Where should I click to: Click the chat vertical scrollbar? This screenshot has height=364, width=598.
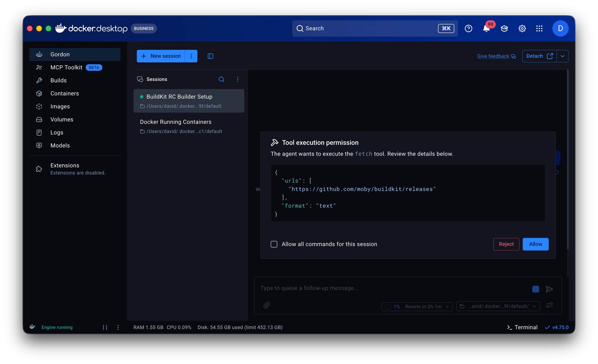pos(567,160)
